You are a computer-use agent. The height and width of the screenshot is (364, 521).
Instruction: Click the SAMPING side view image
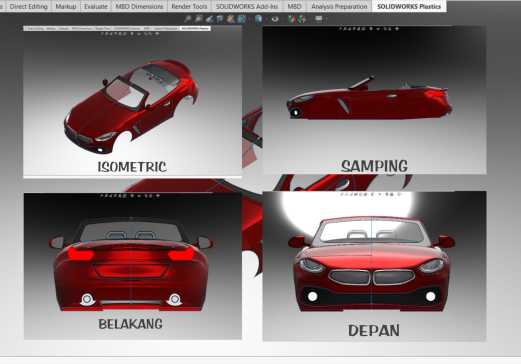tap(374, 100)
